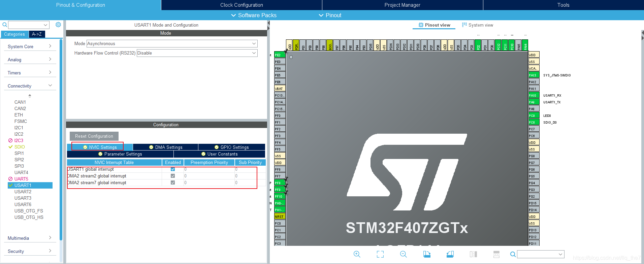This screenshot has height=264, width=644.
Task: Select the NRST pin
Action: tap(280, 217)
